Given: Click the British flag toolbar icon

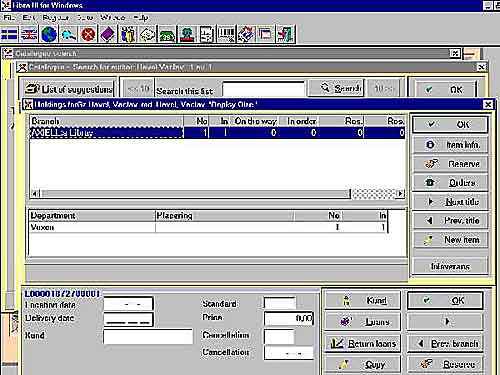Looking at the screenshot, I should [x=29, y=34].
